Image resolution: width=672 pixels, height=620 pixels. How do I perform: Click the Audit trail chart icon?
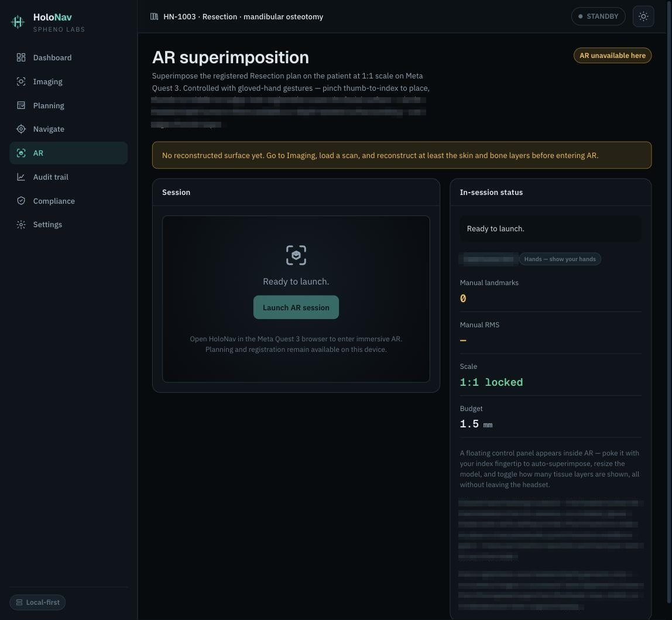[x=21, y=177]
